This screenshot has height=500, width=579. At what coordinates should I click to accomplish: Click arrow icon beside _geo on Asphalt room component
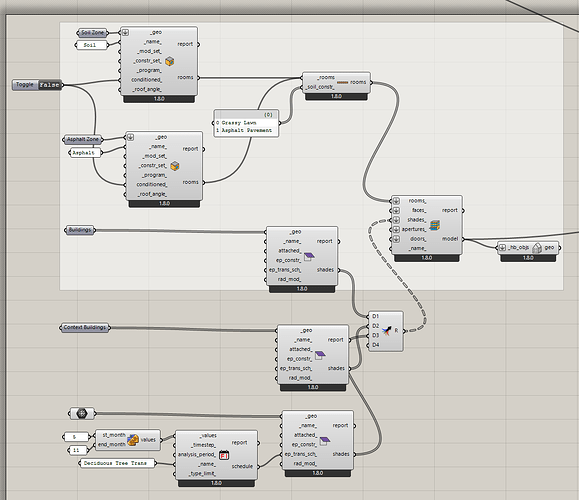click(130, 137)
